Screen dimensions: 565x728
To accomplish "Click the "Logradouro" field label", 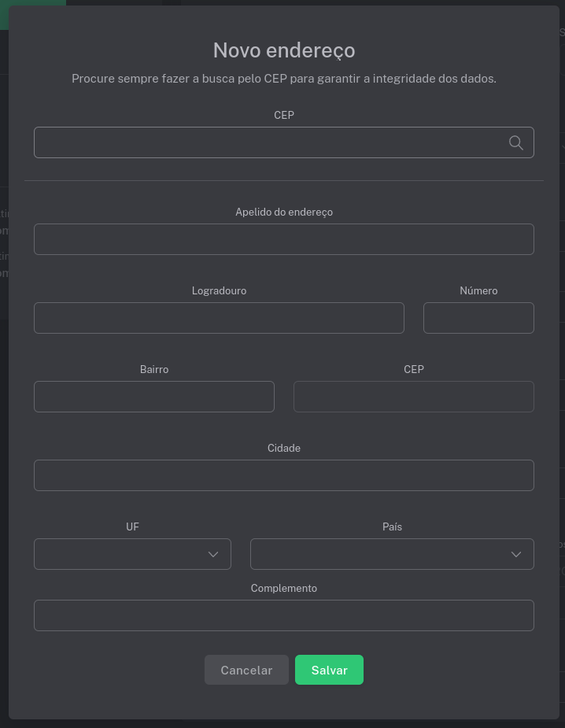I will pos(219,290).
